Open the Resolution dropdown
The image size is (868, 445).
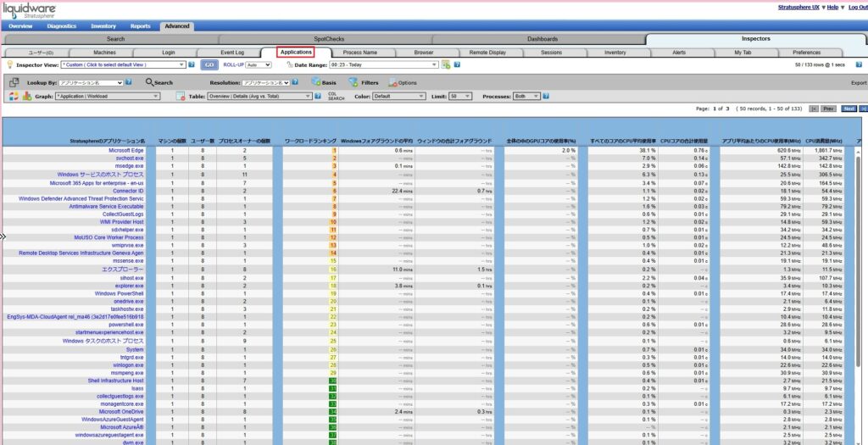[265, 82]
